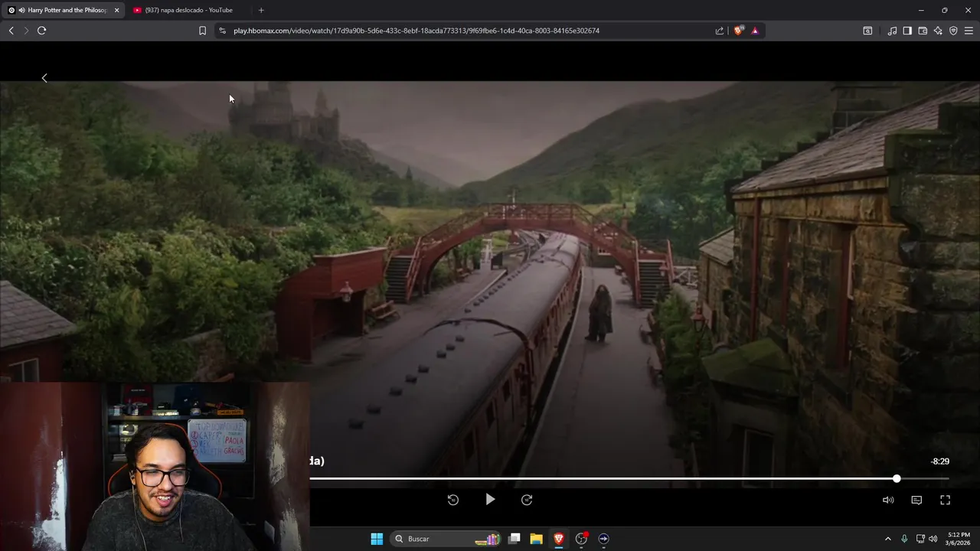
Task: Open the Windows Start menu
Action: [x=377, y=539]
